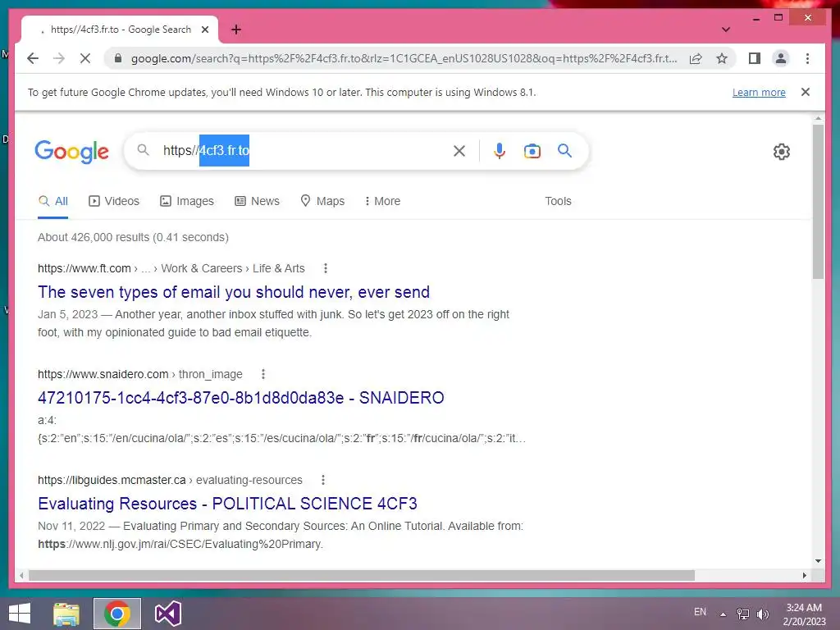
Task: Open the options menu for the libguides.mcmaster.ca result
Action: pyautogui.click(x=322, y=480)
